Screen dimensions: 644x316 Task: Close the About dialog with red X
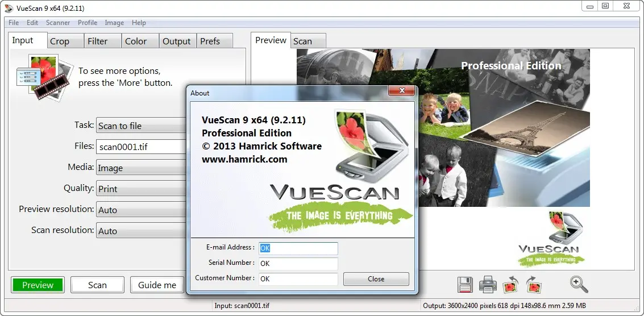coord(402,91)
